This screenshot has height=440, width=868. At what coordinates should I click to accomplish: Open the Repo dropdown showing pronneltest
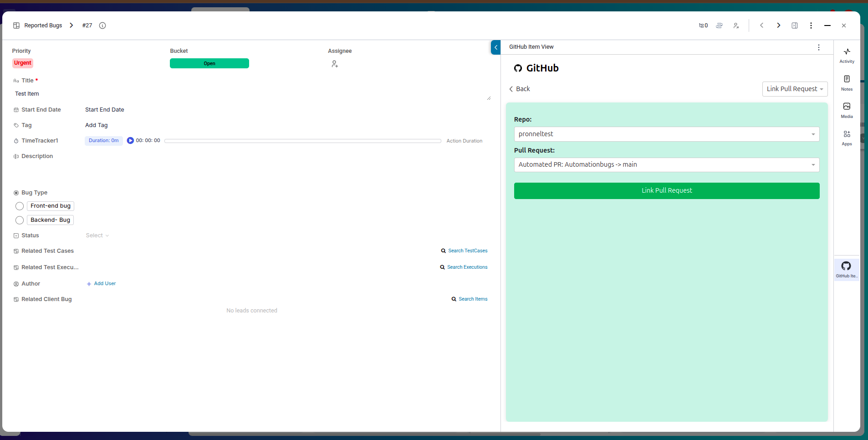(x=667, y=134)
